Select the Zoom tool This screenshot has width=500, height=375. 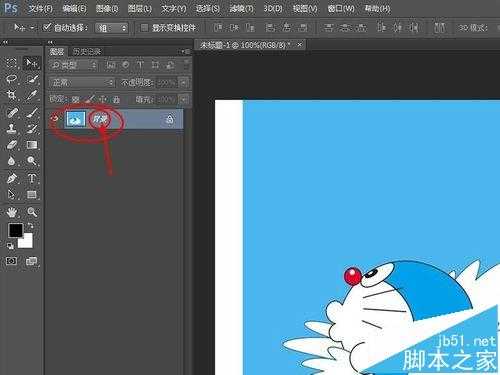coord(32,212)
